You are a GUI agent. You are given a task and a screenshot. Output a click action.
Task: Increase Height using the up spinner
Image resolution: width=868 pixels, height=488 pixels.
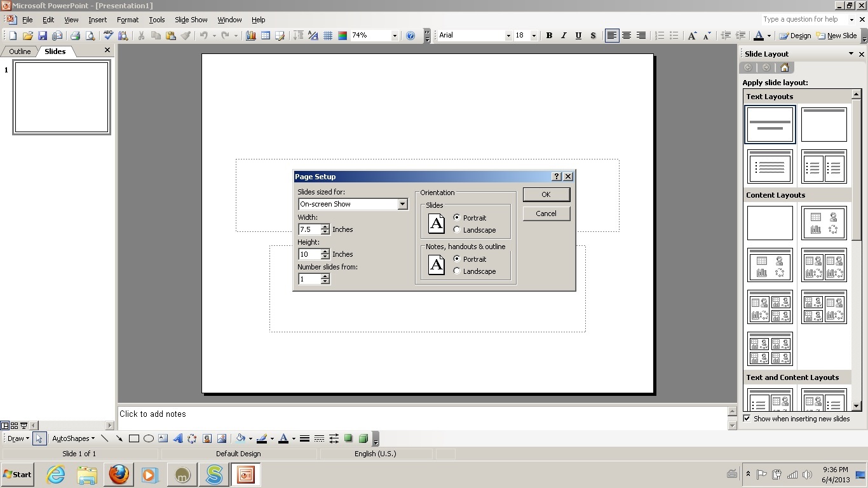point(325,252)
